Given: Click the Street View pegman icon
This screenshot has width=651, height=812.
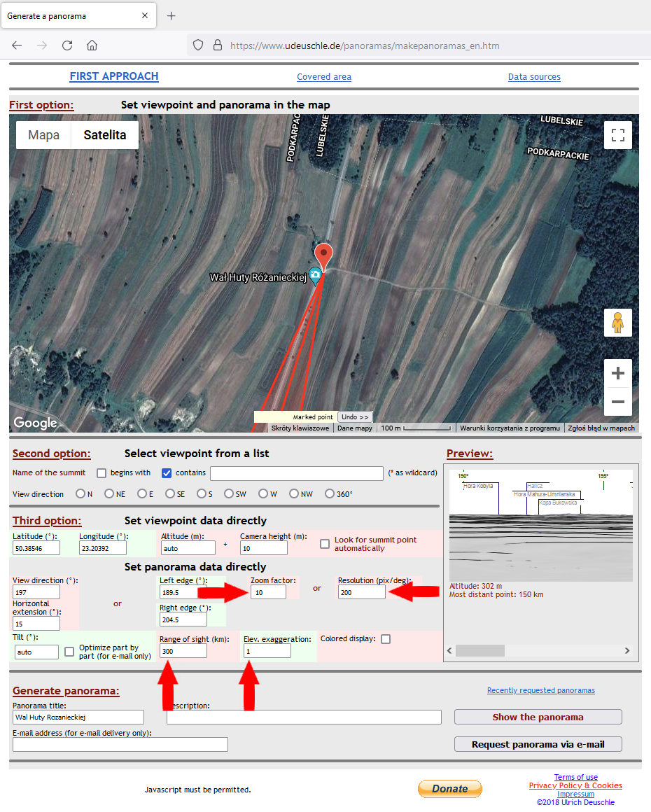Looking at the screenshot, I should (617, 323).
